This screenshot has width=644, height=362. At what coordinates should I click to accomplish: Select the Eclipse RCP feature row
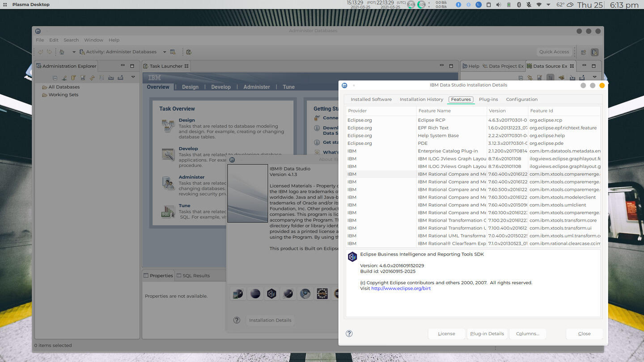coord(473,120)
